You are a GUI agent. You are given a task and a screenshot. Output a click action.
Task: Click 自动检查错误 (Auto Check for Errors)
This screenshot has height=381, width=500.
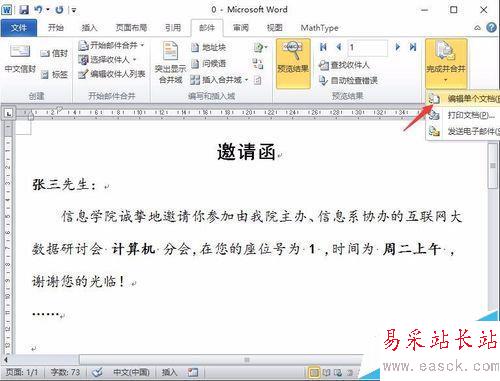pos(348,80)
